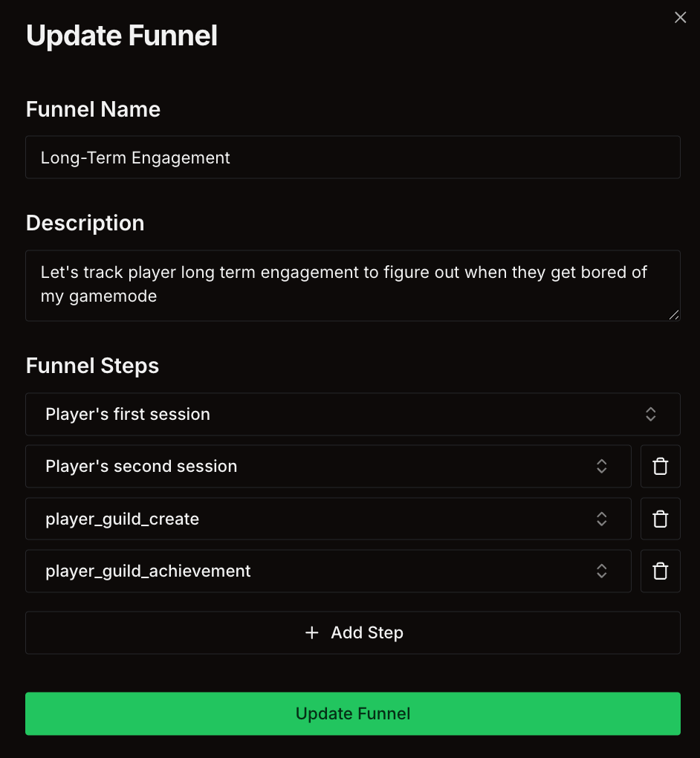Viewport: 700px width, 758px height.
Task: Remove the player_guild_create step with trash icon
Action: coord(660,519)
